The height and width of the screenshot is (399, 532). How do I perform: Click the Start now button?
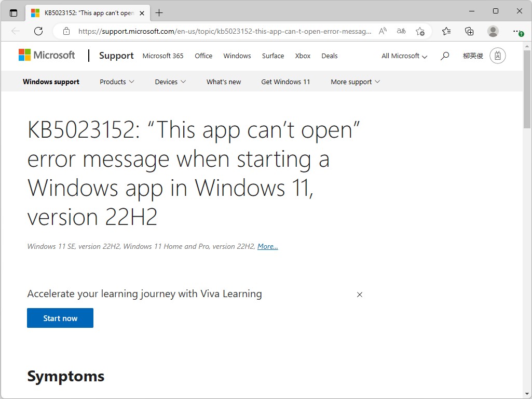(x=60, y=318)
